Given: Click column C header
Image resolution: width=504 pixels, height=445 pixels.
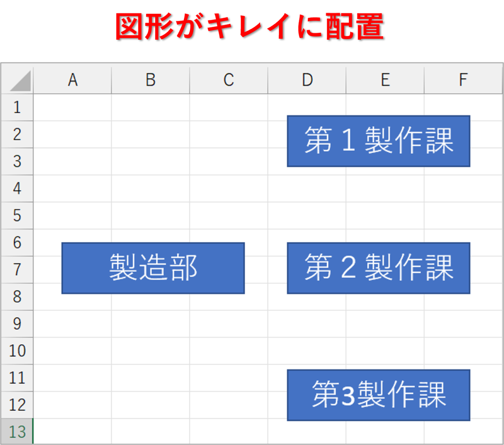Looking at the screenshot, I should (x=228, y=80).
